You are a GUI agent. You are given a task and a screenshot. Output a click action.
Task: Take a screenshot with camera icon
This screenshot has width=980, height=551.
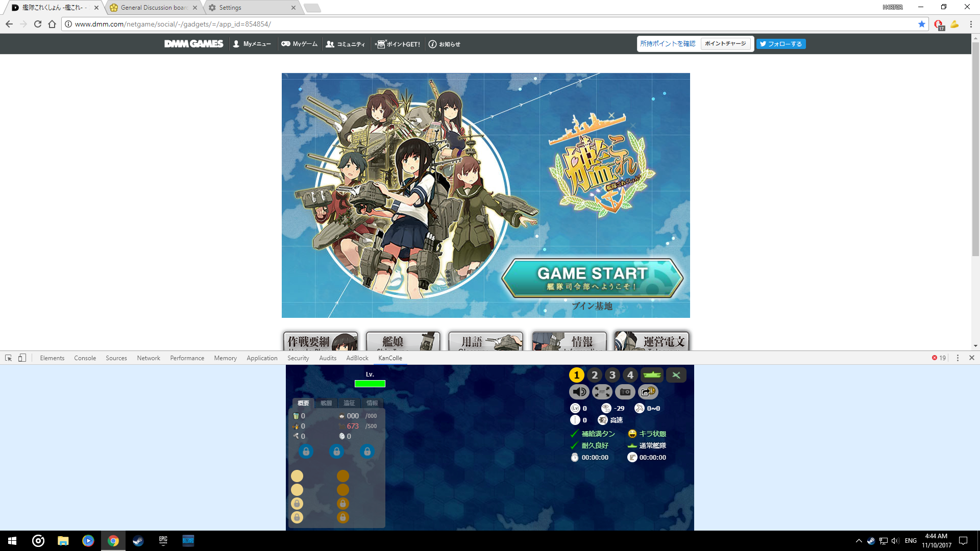coord(625,392)
